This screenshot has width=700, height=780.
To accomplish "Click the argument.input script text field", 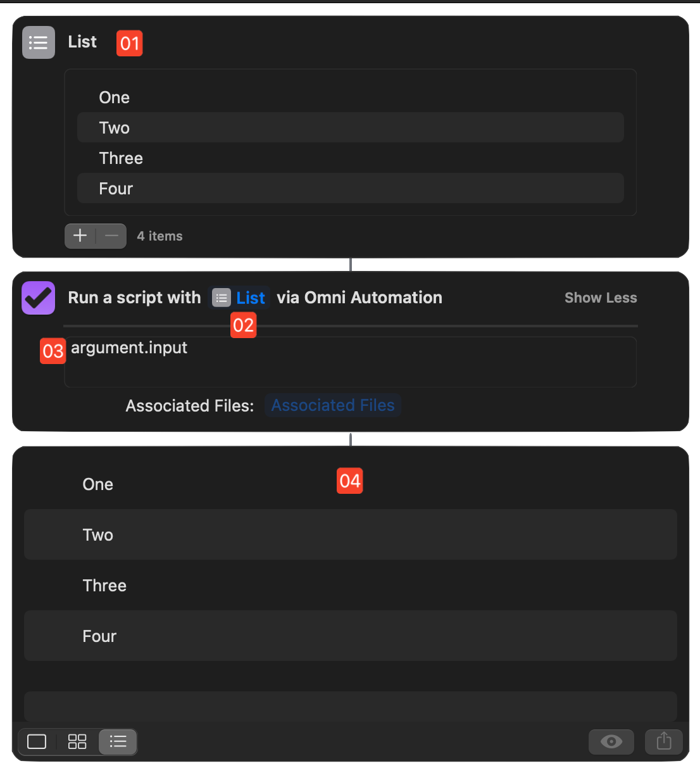I will click(350, 362).
